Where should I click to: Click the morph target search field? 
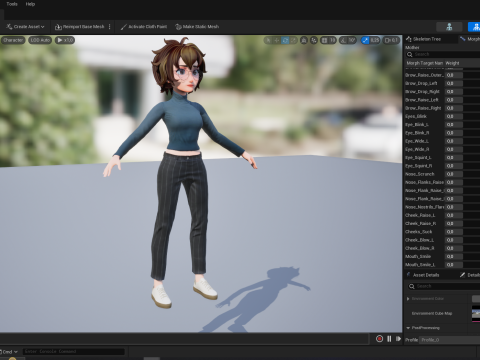coord(443,54)
